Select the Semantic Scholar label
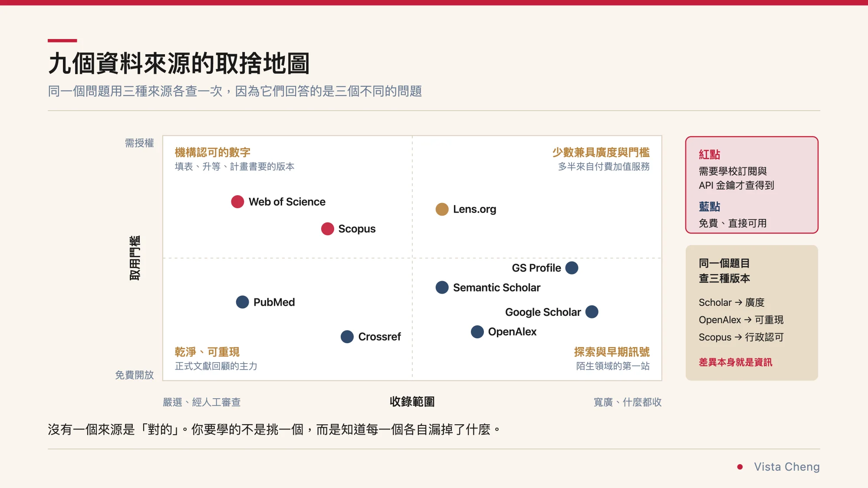Screen dimensions: 868x488 click(x=496, y=287)
